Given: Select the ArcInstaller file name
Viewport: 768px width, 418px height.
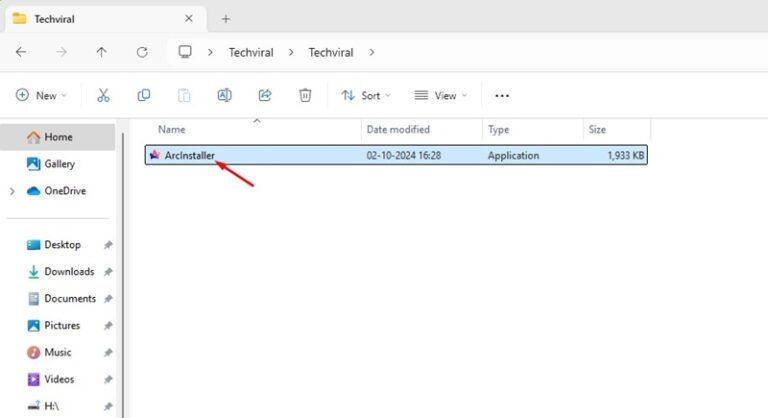Looking at the screenshot, I should coord(190,155).
